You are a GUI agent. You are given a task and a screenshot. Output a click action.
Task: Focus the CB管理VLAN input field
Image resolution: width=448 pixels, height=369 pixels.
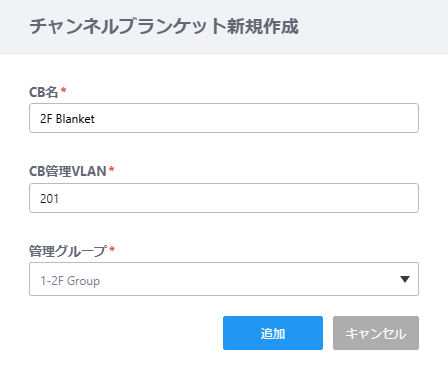pyautogui.click(x=224, y=198)
